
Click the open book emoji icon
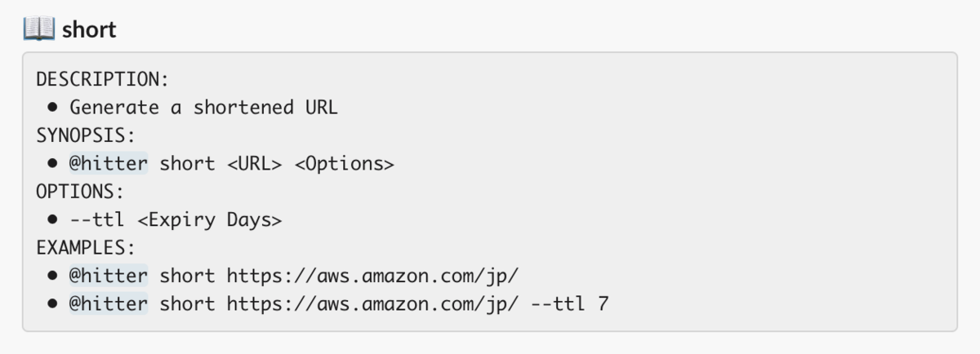tap(38, 29)
